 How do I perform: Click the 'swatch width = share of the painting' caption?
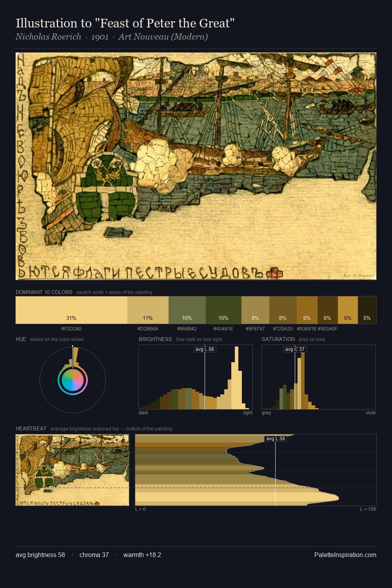click(x=114, y=292)
